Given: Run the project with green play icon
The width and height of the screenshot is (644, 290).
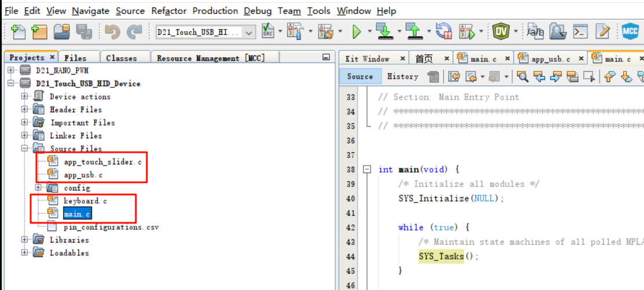Looking at the screenshot, I should coord(356,32).
